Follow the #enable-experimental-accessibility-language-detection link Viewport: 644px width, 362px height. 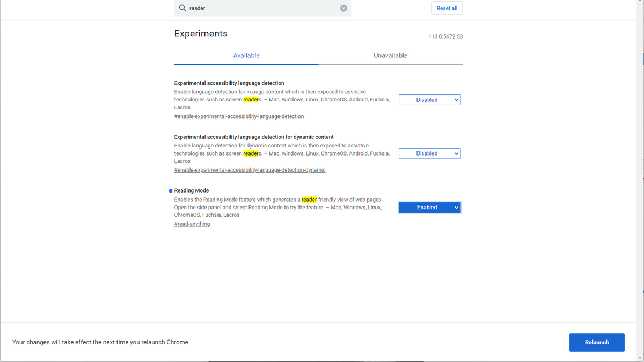[239, 116]
